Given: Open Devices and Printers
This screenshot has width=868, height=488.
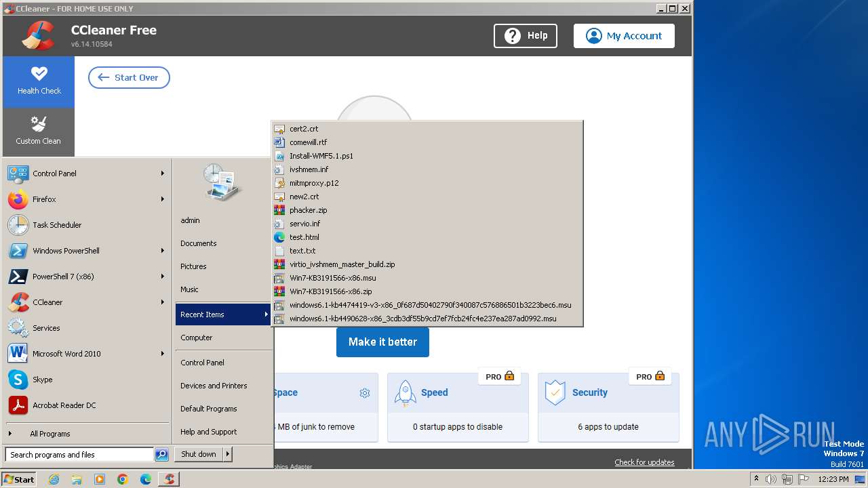Looking at the screenshot, I should coord(224,386).
